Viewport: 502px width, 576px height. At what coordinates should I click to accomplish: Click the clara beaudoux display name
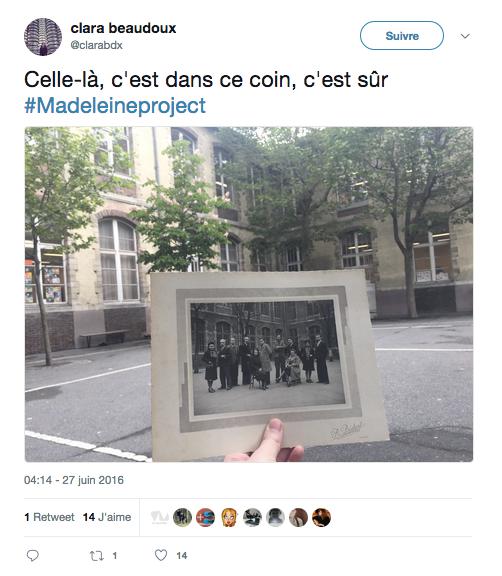coord(123,28)
